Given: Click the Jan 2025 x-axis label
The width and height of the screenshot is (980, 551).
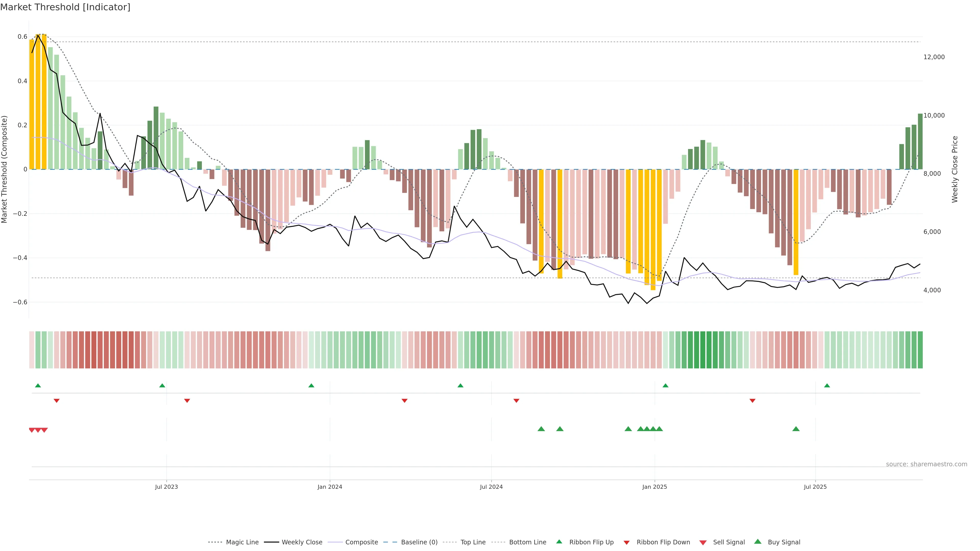Looking at the screenshot, I should click(x=654, y=487).
